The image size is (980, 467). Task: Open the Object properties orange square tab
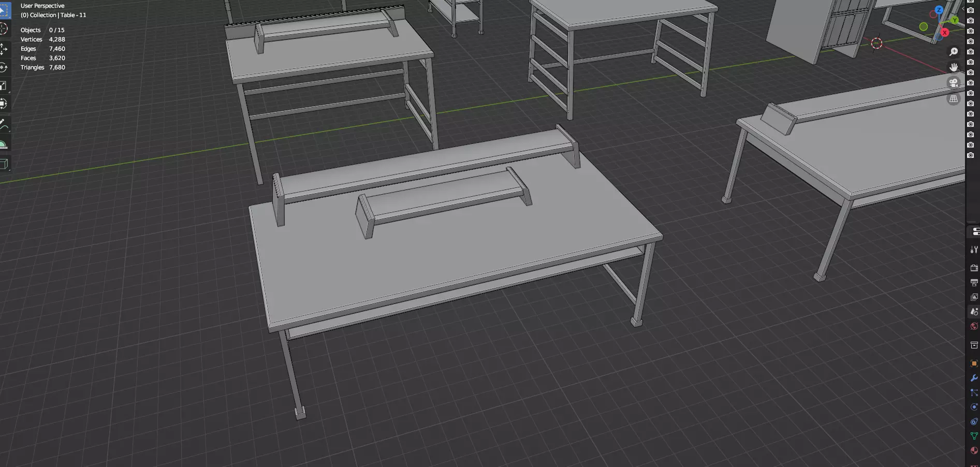click(974, 363)
